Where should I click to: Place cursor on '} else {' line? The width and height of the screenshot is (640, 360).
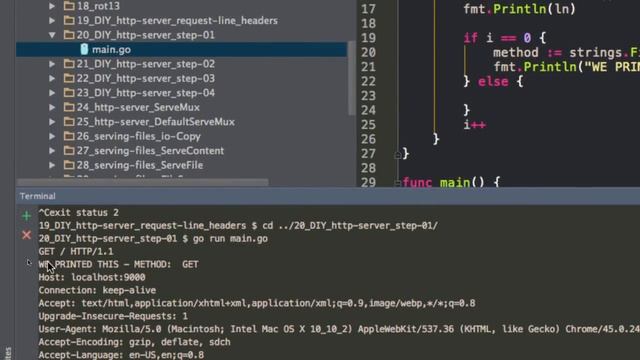[x=493, y=82]
